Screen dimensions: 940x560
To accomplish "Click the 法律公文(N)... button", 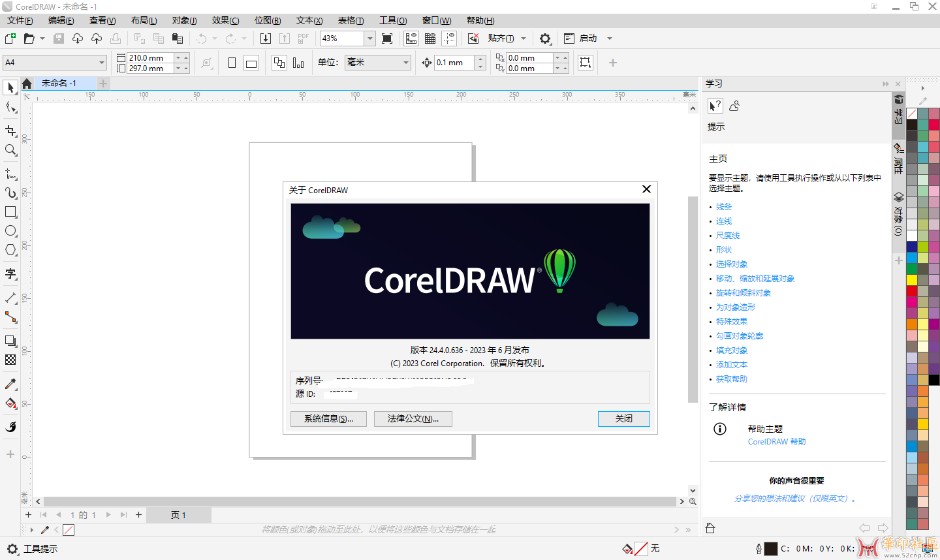I will [x=413, y=419].
